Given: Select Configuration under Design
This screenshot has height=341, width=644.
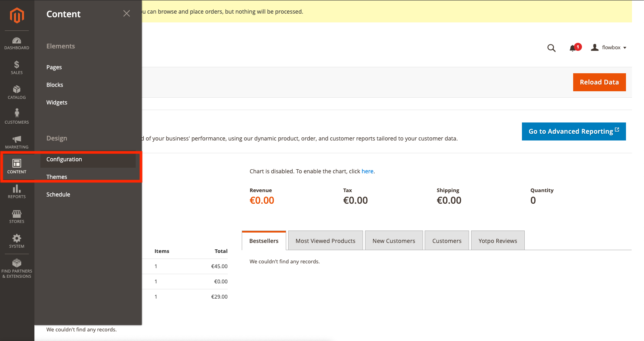Looking at the screenshot, I should (x=64, y=159).
